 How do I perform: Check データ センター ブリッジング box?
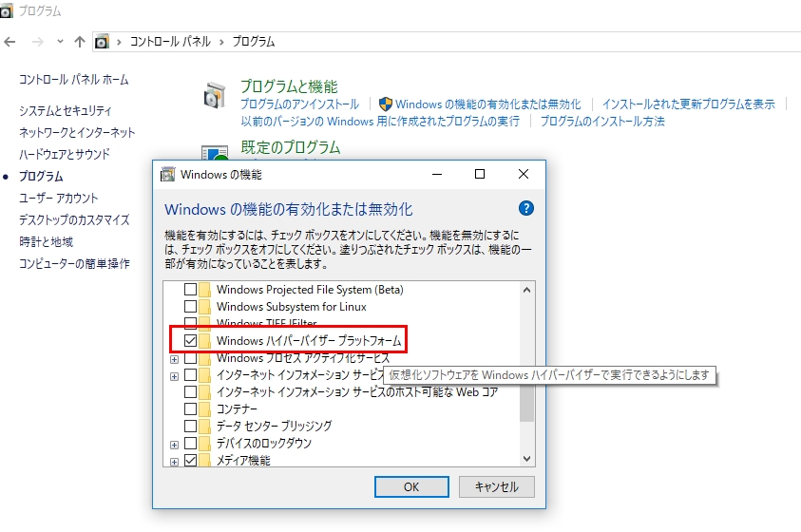pos(190,426)
